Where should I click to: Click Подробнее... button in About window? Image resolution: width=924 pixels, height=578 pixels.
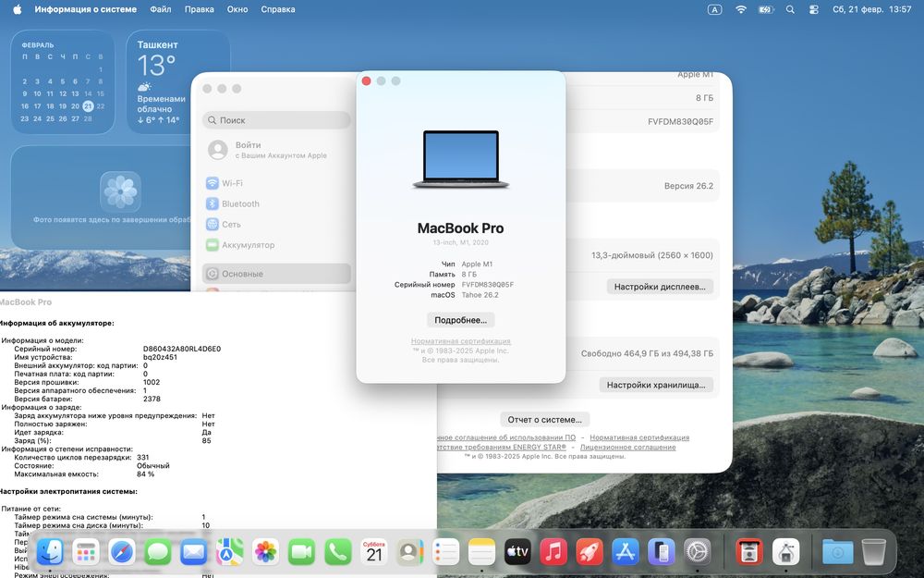[461, 320]
